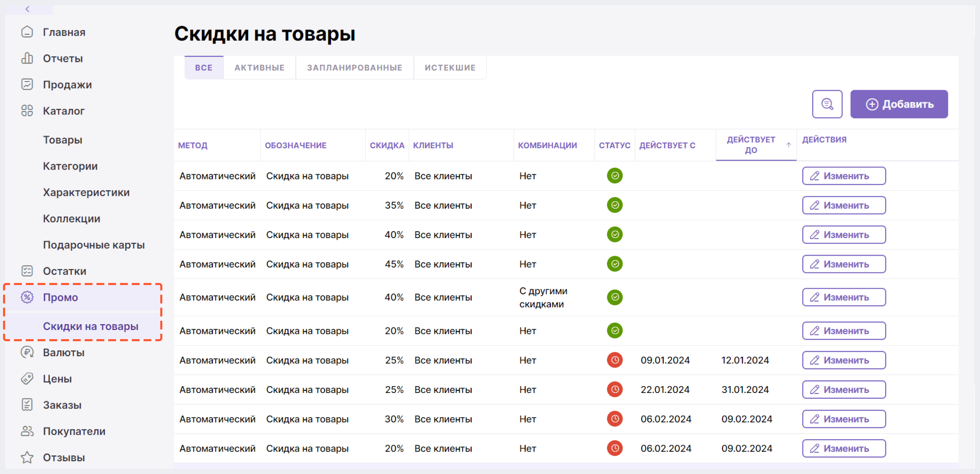Screen dimensions: 980x474
Task: Sort by the Статус column header
Action: pos(615,145)
